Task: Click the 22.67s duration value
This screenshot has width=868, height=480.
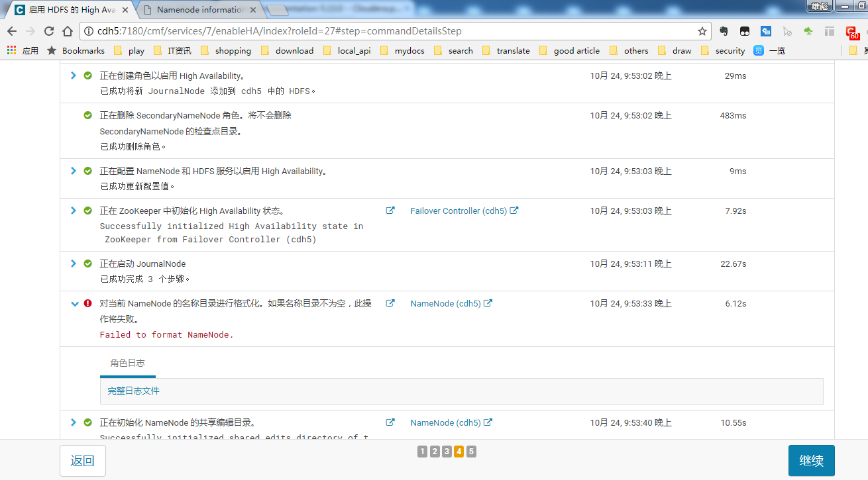Action: 733,264
